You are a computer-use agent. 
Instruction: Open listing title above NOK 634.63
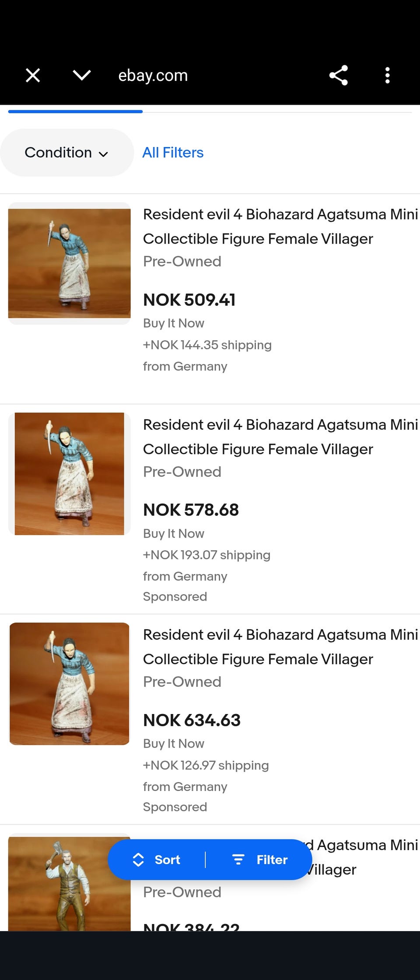point(280,647)
